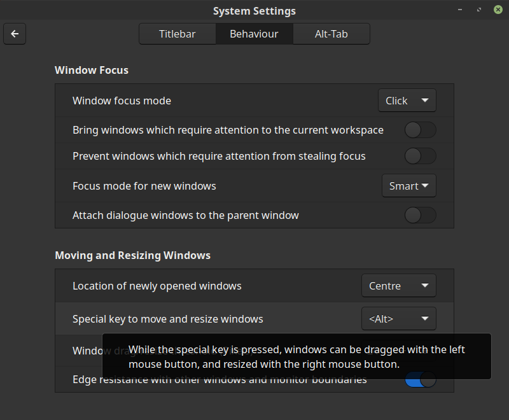Switch to the Titlebar tab
Screen dimensions: 509x420
[178, 34]
